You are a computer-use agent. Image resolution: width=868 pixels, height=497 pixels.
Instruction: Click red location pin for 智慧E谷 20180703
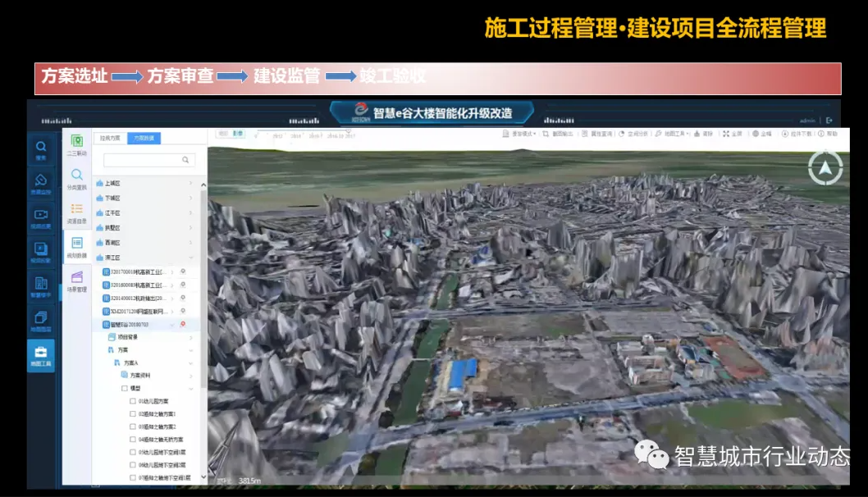tap(183, 324)
